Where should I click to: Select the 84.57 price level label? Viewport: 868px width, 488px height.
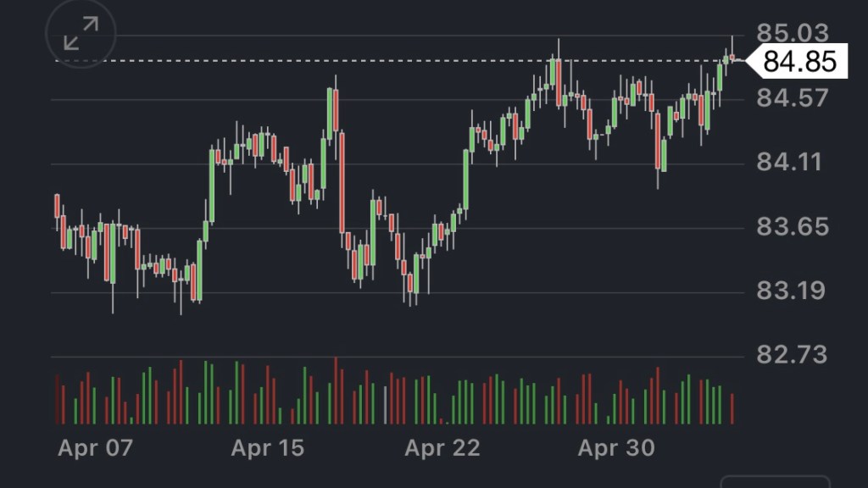(x=792, y=98)
